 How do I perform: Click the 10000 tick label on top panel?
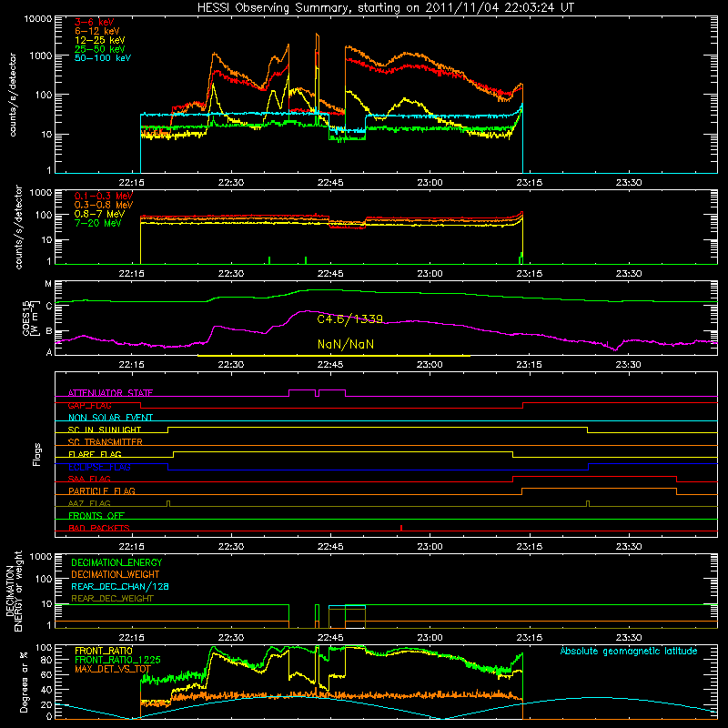[x=38, y=18]
